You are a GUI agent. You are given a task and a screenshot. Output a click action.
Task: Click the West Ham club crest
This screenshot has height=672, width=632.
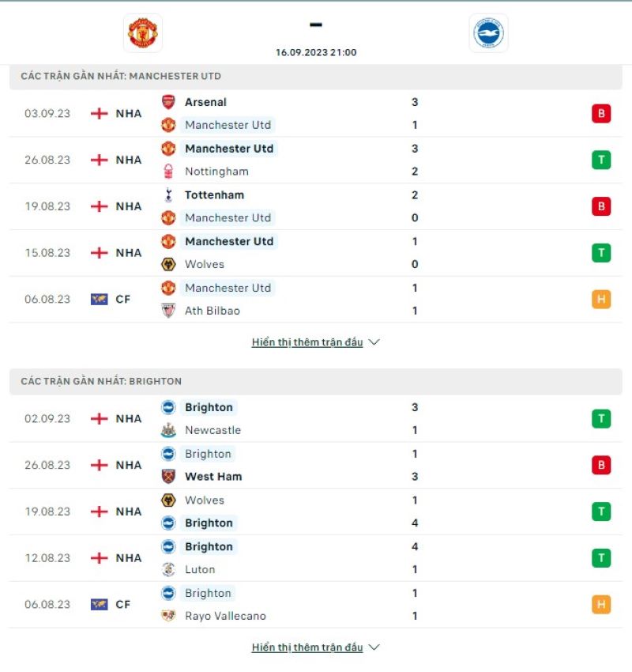(168, 477)
